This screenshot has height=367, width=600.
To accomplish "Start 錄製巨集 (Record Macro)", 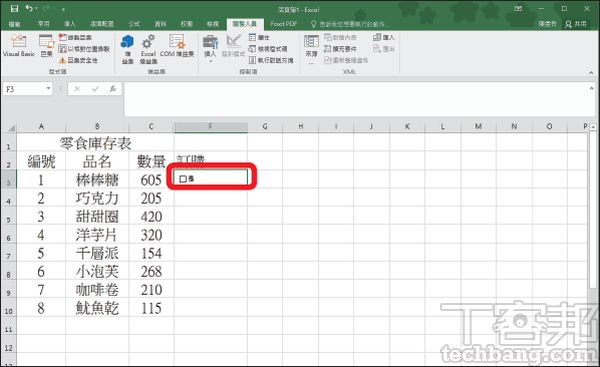I will click(x=75, y=38).
